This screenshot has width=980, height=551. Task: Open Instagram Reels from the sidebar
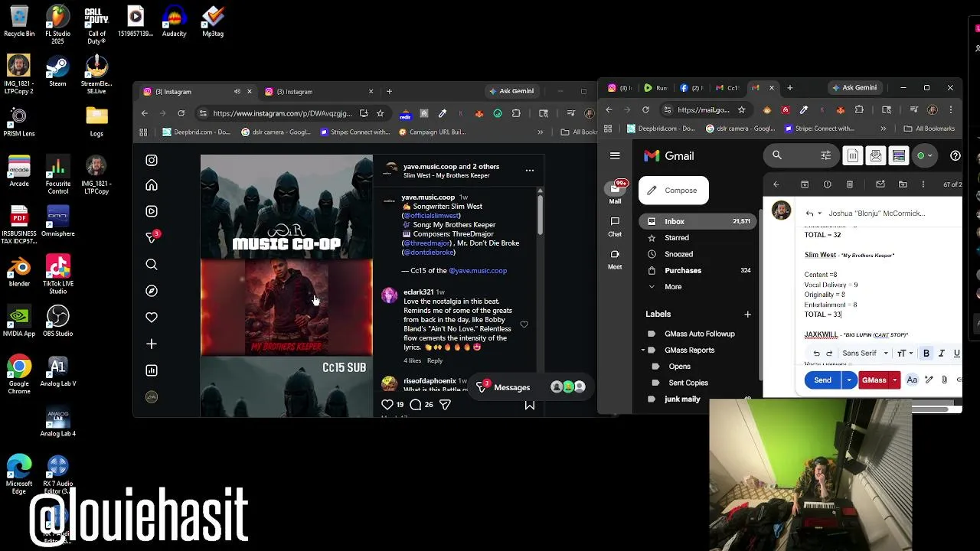pyautogui.click(x=152, y=211)
